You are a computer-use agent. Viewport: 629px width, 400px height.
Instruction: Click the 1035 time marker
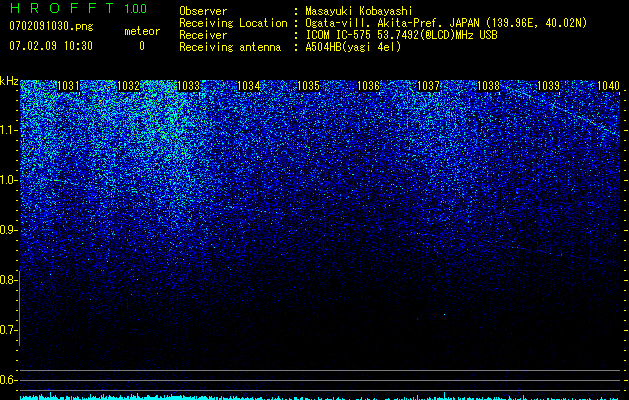308,86
